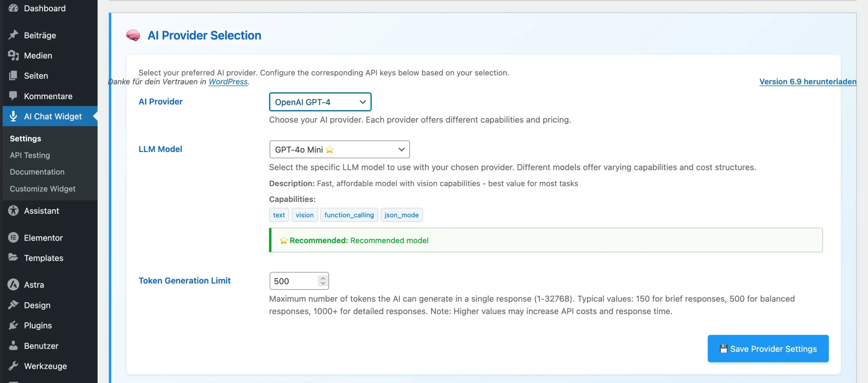Increase the Token Generation Limit stepper
Image resolution: width=868 pixels, height=383 pixels.
tap(323, 278)
